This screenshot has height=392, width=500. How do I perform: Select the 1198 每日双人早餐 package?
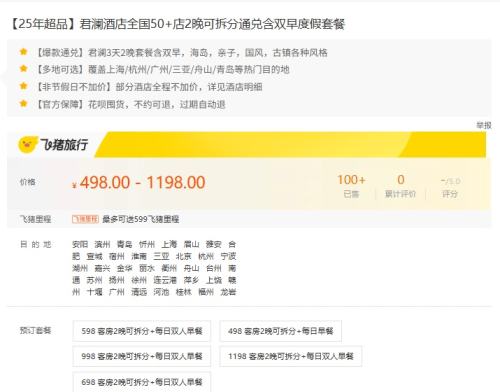point(291,356)
